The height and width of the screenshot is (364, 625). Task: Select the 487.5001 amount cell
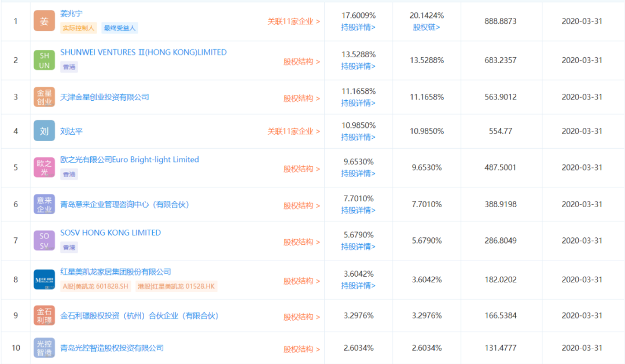click(501, 167)
